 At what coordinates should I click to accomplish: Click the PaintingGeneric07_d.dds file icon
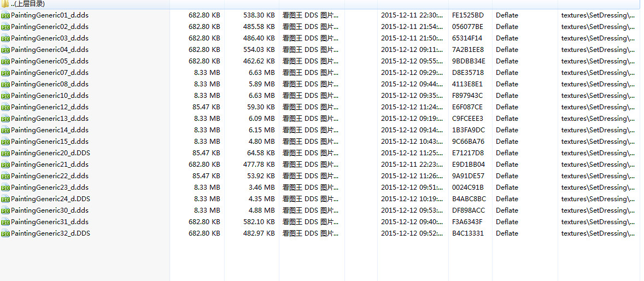tap(5, 73)
